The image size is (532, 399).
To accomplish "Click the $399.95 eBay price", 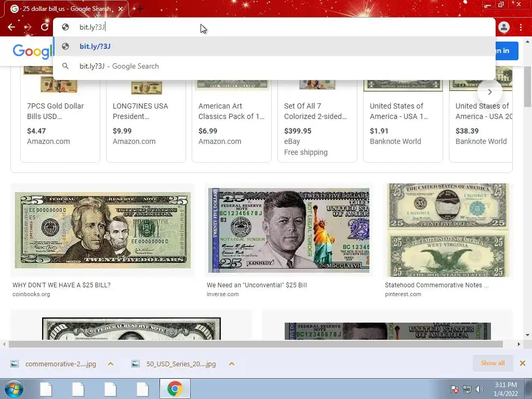I will 298,131.
